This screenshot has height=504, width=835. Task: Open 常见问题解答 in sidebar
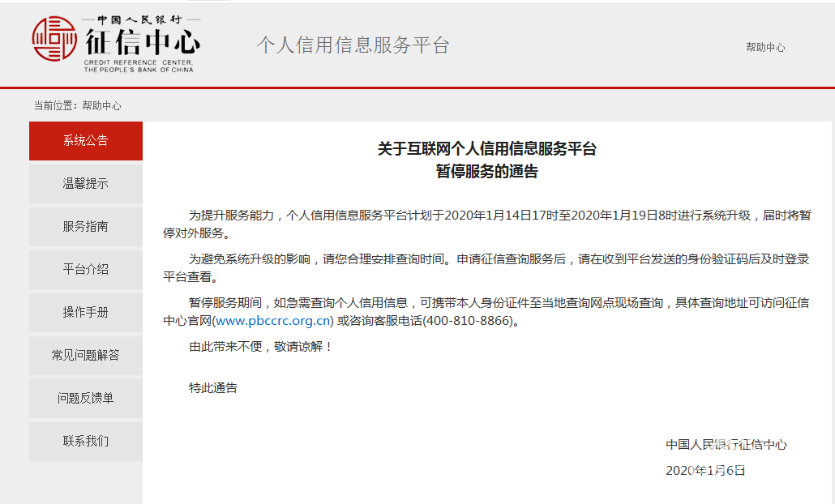86,356
